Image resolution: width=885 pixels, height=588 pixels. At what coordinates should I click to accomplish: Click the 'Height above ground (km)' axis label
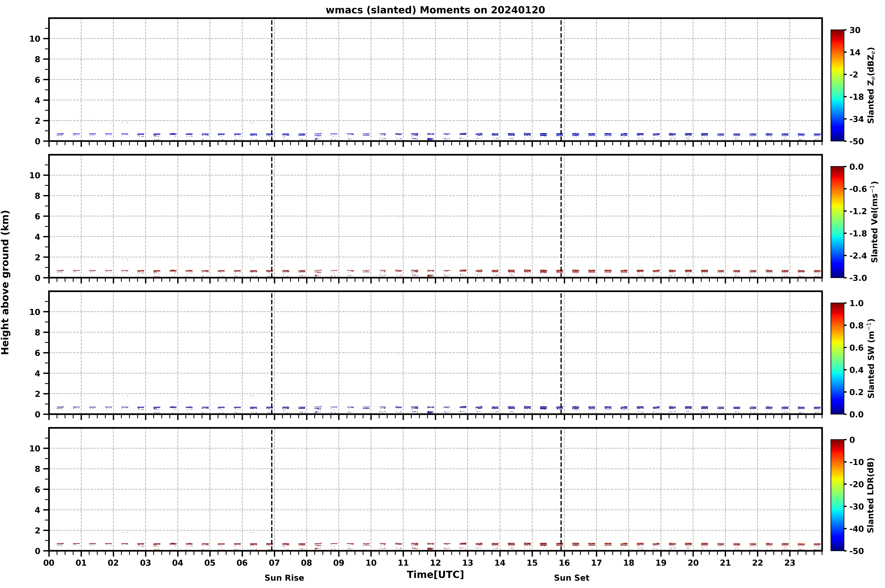(5, 282)
